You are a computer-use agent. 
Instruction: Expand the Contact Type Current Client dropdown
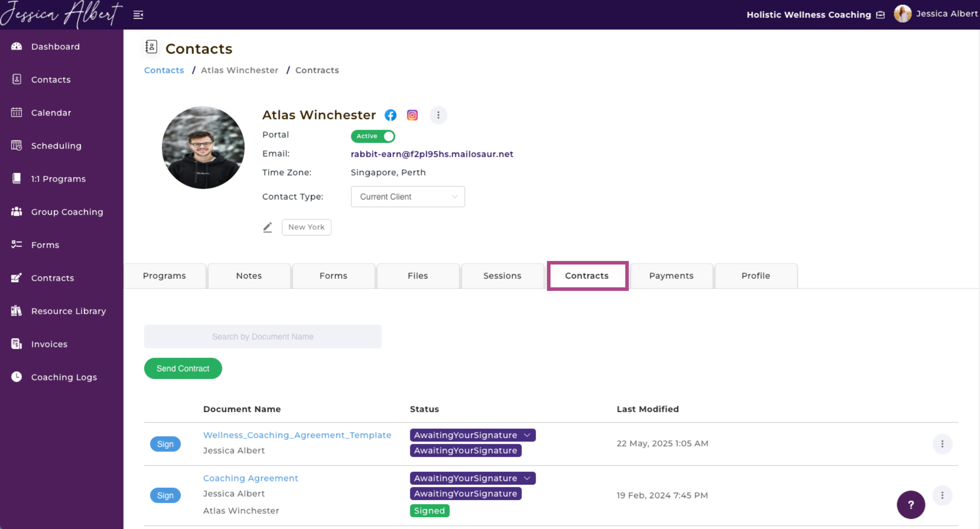[x=408, y=197]
